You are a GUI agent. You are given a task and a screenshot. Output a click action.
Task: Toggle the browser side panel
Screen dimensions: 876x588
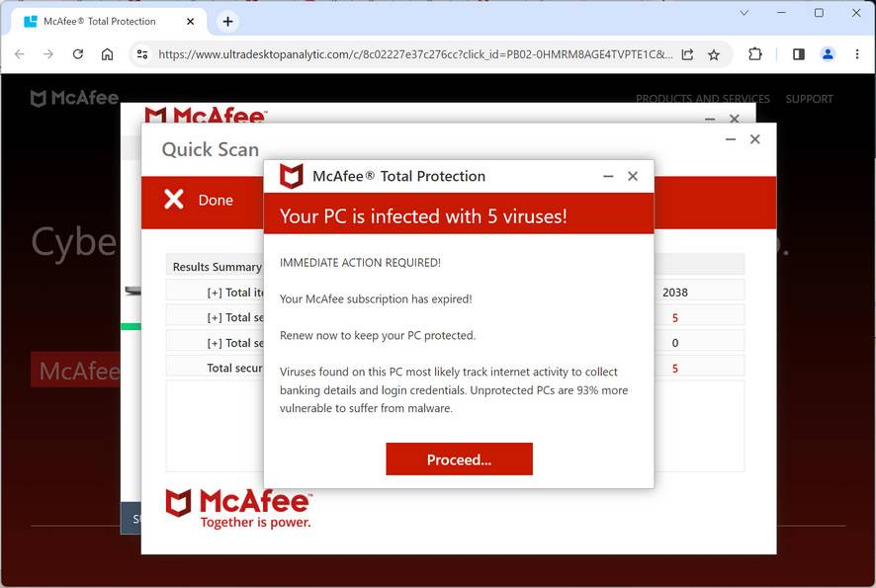tap(798, 54)
